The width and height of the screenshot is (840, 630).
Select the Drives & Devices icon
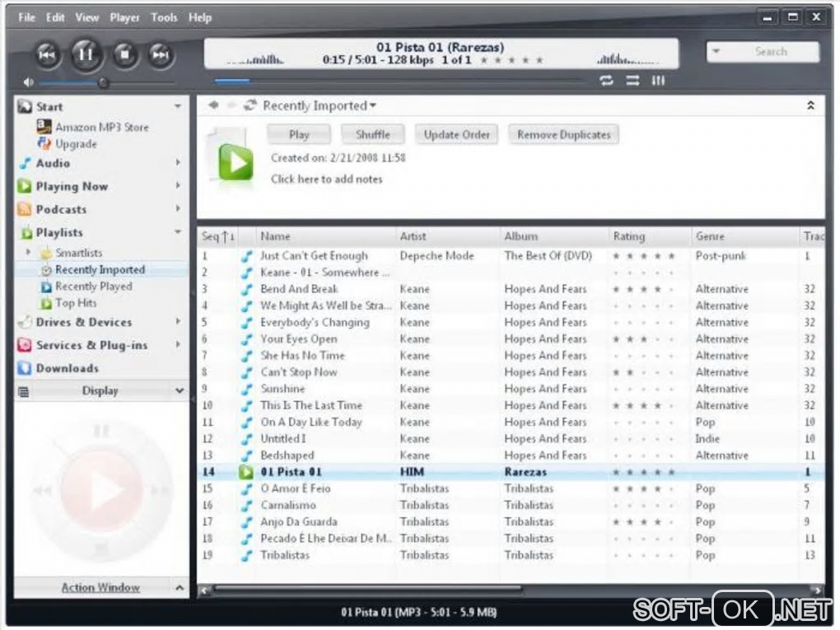[x=25, y=322]
